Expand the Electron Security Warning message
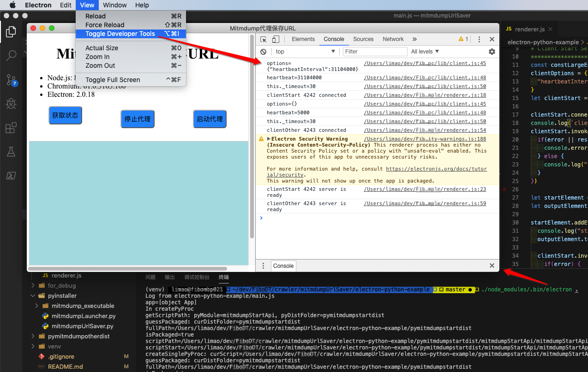Viewport: 588px width, 372px height. [269, 139]
